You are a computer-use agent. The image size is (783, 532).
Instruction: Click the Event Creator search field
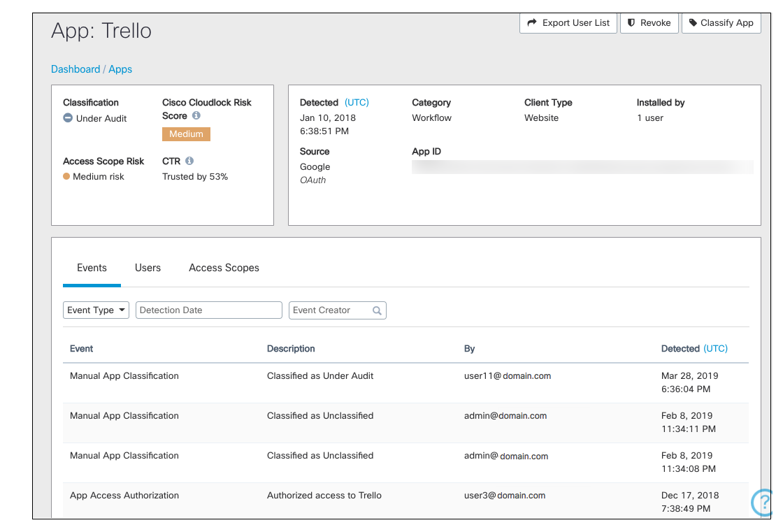[338, 310]
